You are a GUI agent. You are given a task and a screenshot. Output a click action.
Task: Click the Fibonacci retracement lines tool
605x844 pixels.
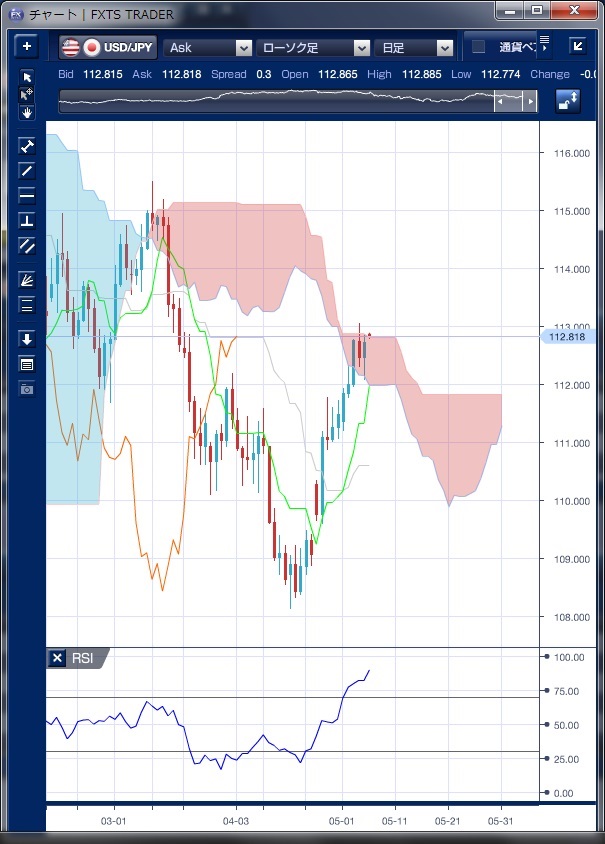coord(27,305)
